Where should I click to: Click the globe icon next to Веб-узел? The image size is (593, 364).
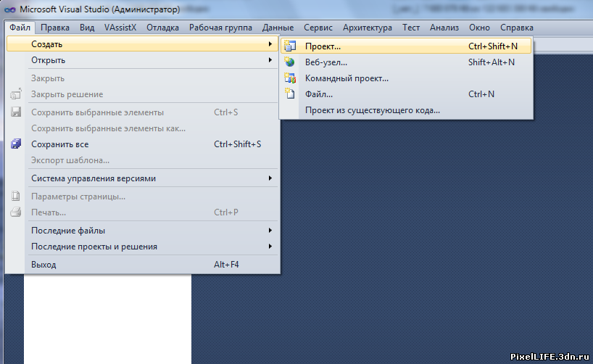click(x=290, y=62)
